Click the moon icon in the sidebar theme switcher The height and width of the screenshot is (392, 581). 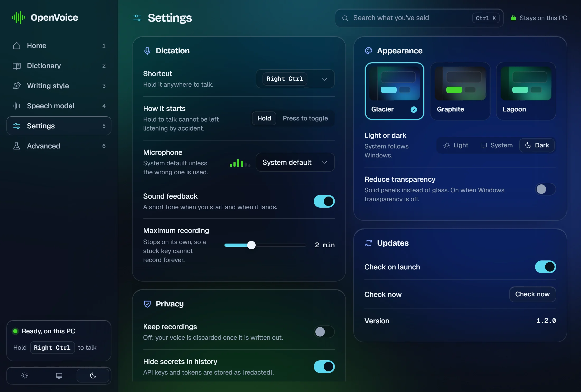pos(93,375)
